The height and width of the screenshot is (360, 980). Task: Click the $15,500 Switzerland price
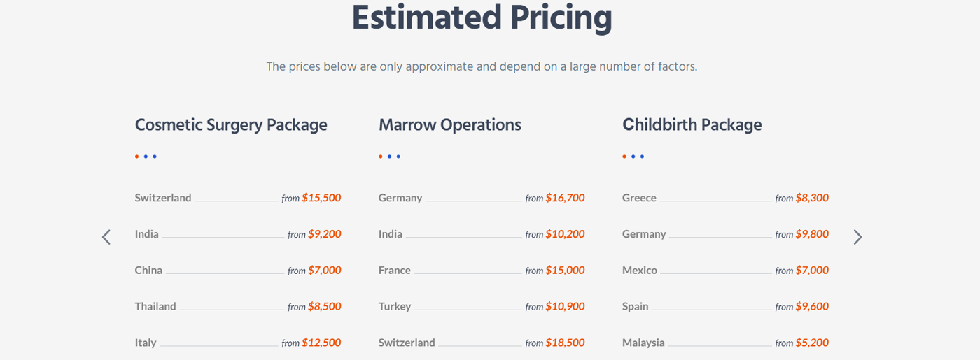pyautogui.click(x=321, y=198)
